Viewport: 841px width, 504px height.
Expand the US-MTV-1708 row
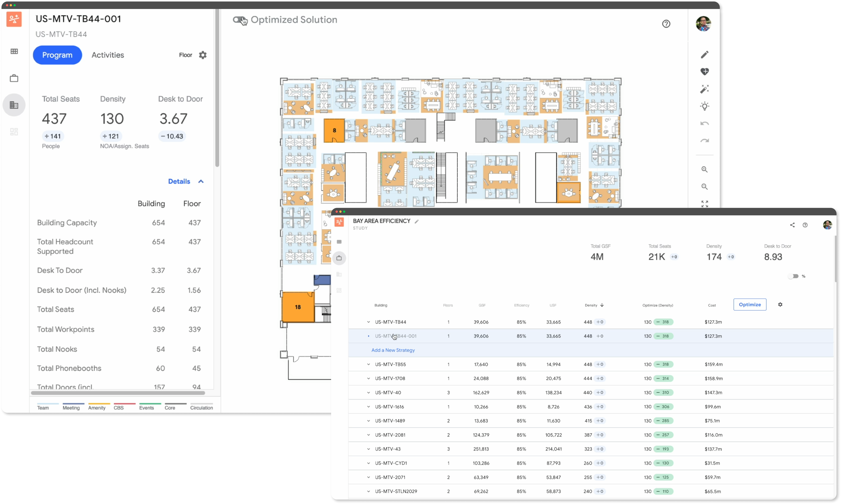(368, 378)
